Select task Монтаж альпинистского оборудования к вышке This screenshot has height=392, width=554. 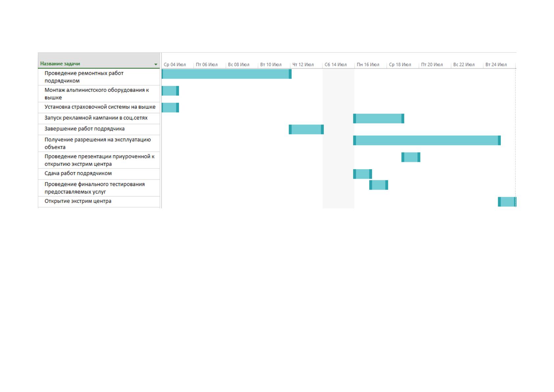click(99, 94)
